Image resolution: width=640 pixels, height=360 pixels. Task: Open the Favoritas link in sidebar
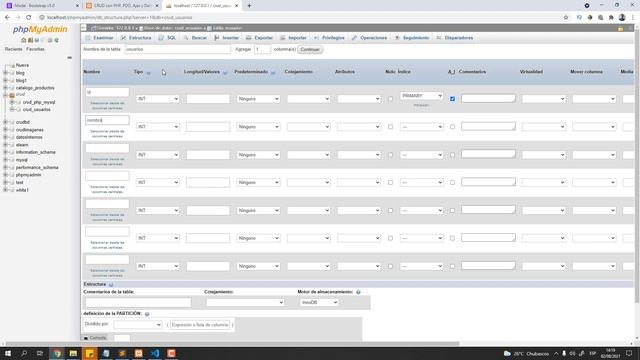coord(36,49)
